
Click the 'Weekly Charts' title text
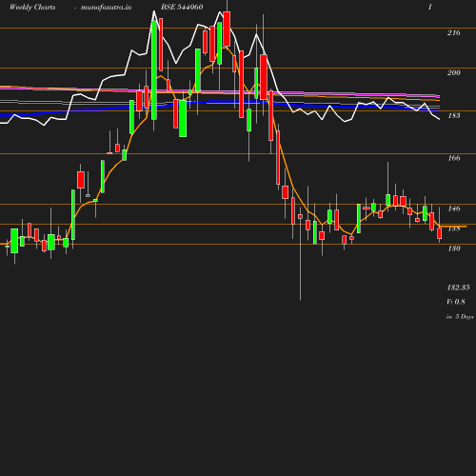(32, 7)
